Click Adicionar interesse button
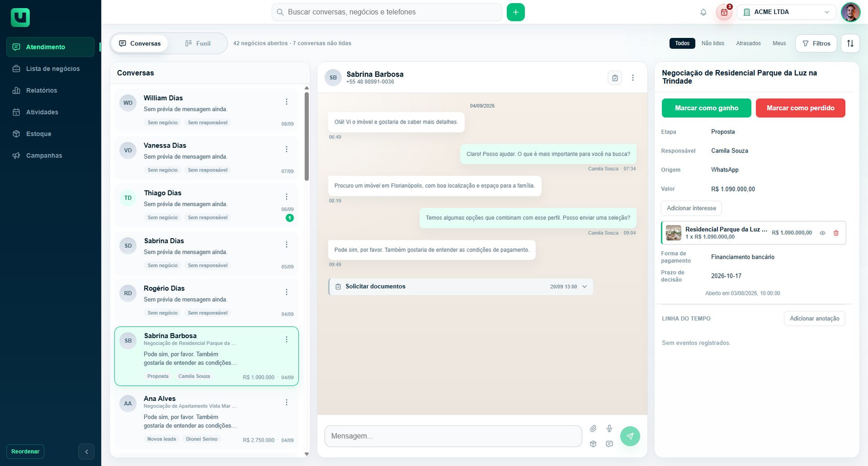The image size is (868, 466). click(691, 208)
